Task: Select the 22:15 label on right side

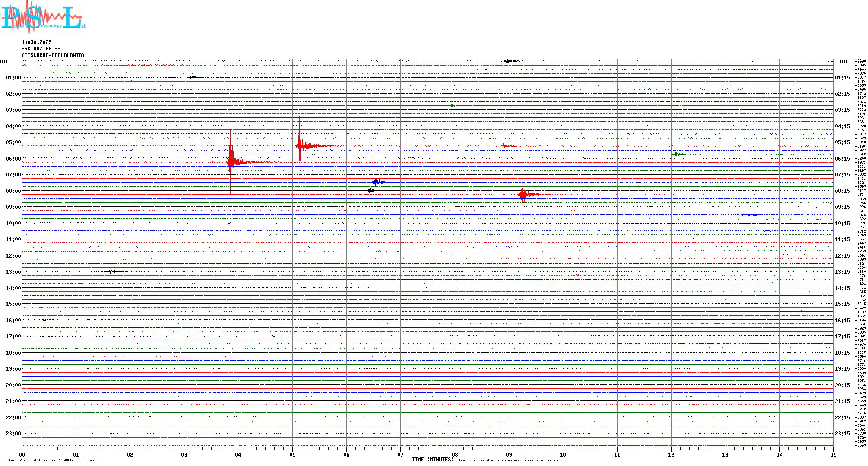Action: 843,418
